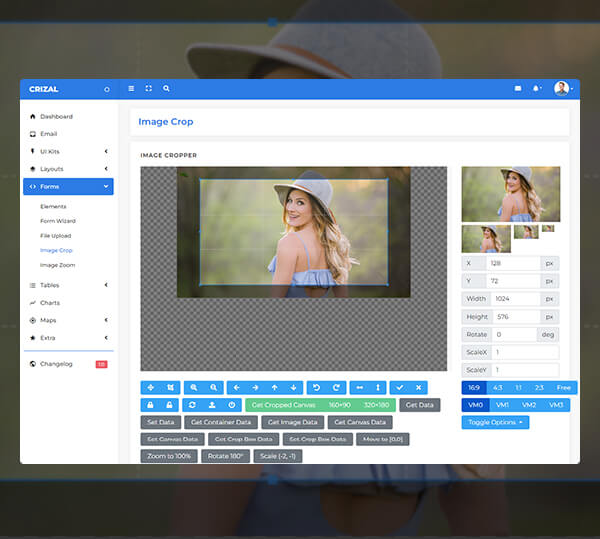Click the zoom out magnifier button
600x539 pixels.
[214, 388]
